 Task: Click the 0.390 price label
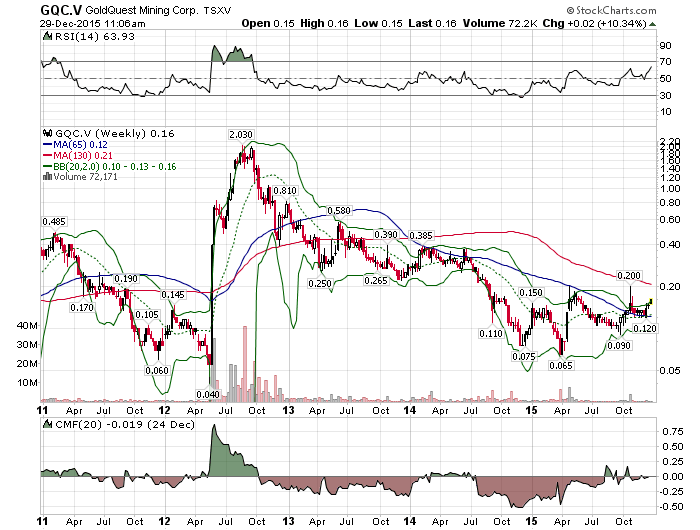pyautogui.click(x=386, y=235)
